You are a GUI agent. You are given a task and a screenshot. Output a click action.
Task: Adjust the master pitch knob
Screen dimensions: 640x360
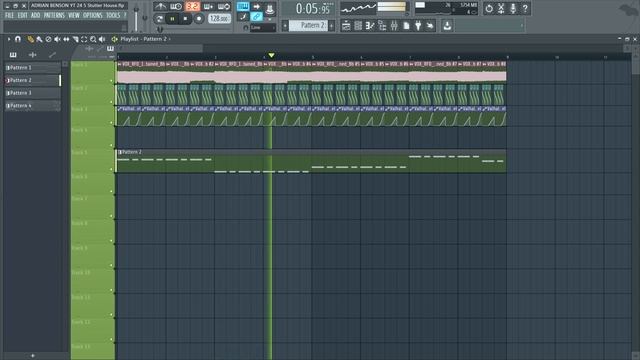click(144, 18)
